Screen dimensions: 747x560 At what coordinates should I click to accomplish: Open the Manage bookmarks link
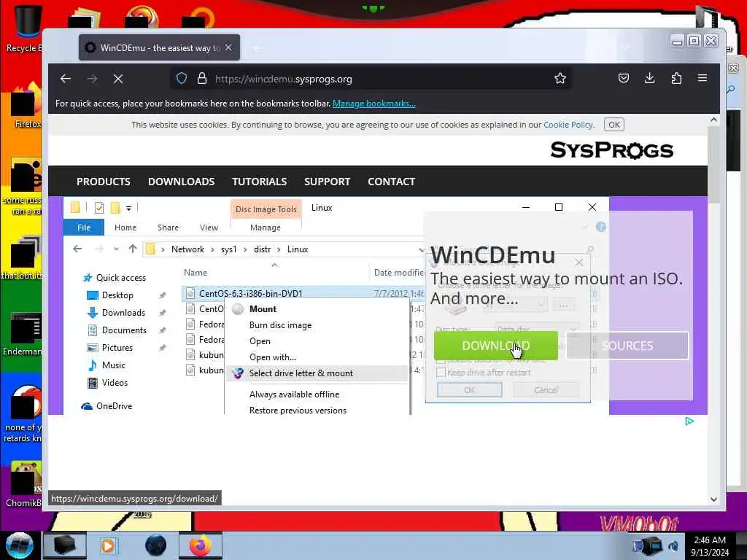click(x=374, y=104)
